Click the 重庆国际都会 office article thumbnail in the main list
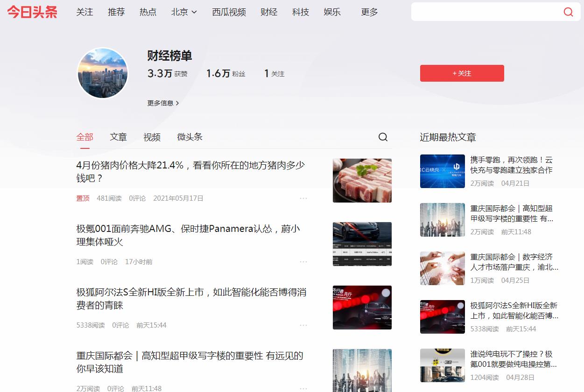 (362, 371)
